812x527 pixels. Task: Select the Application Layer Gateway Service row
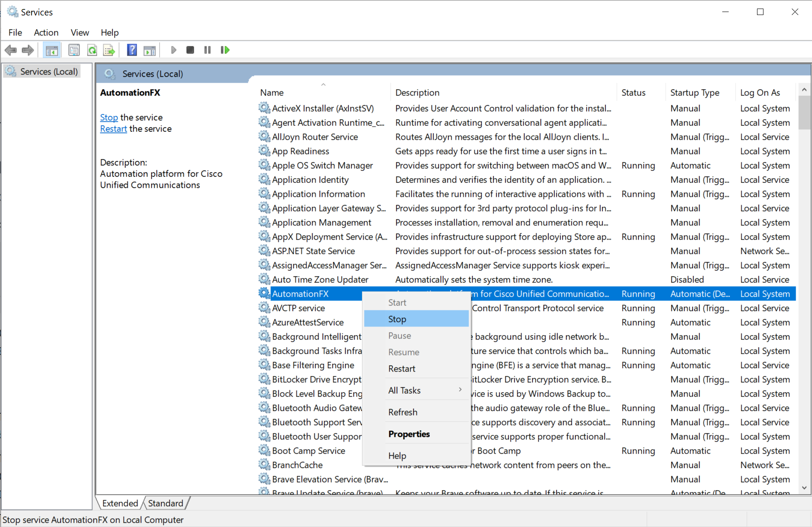point(526,208)
